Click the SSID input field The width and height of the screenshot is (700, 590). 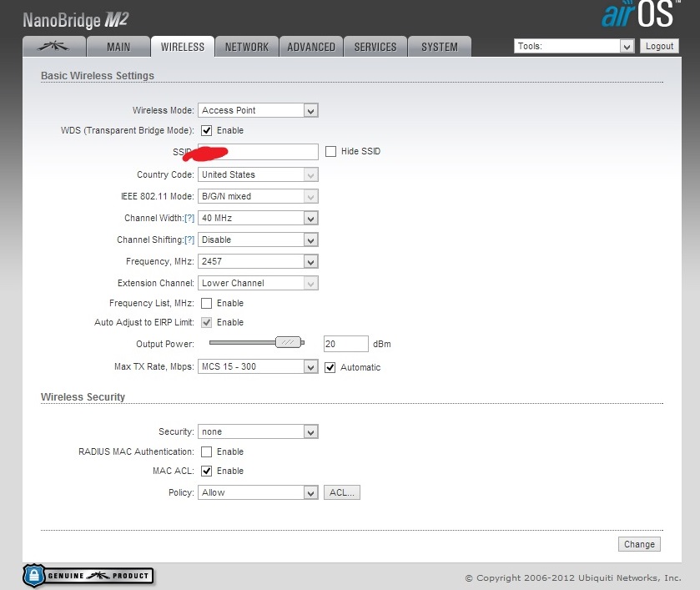[x=258, y=152]
